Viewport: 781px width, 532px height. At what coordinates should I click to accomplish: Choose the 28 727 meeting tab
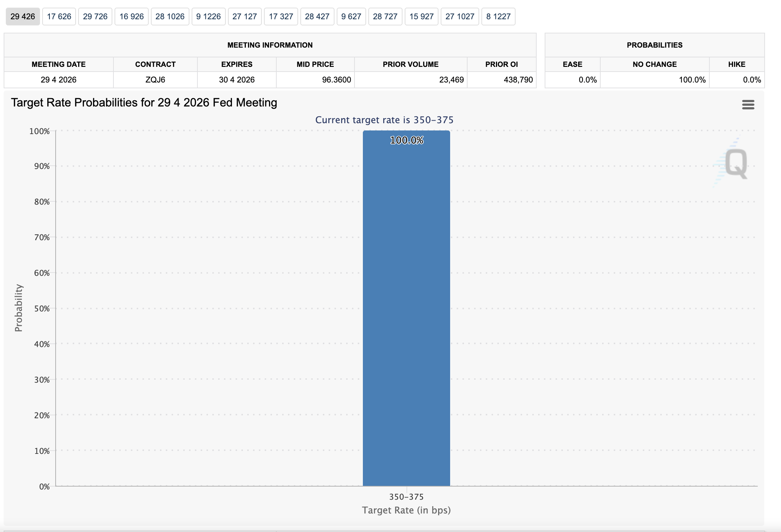tap(385, 17)
